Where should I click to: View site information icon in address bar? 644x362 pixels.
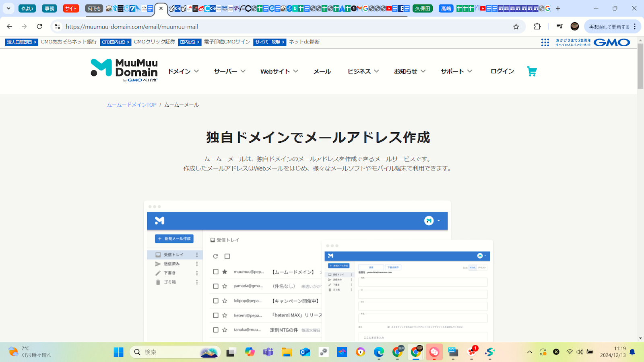click(x=58, y=27)
